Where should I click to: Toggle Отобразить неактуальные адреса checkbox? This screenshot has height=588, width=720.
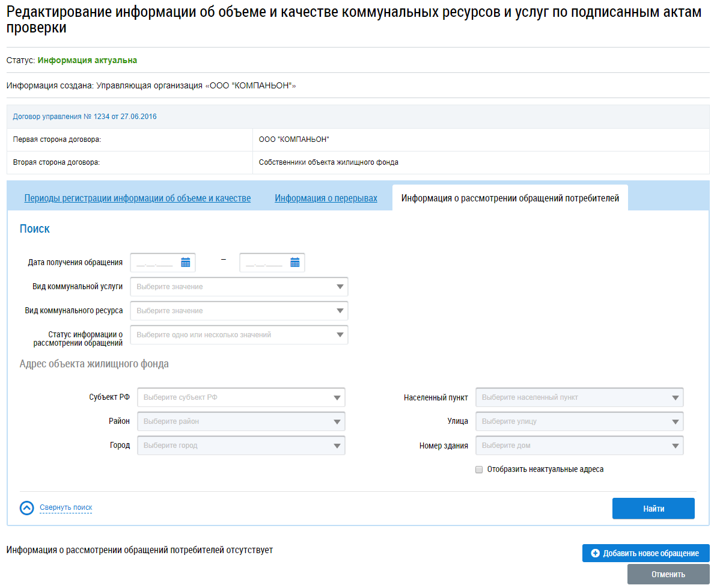[479, 470]
